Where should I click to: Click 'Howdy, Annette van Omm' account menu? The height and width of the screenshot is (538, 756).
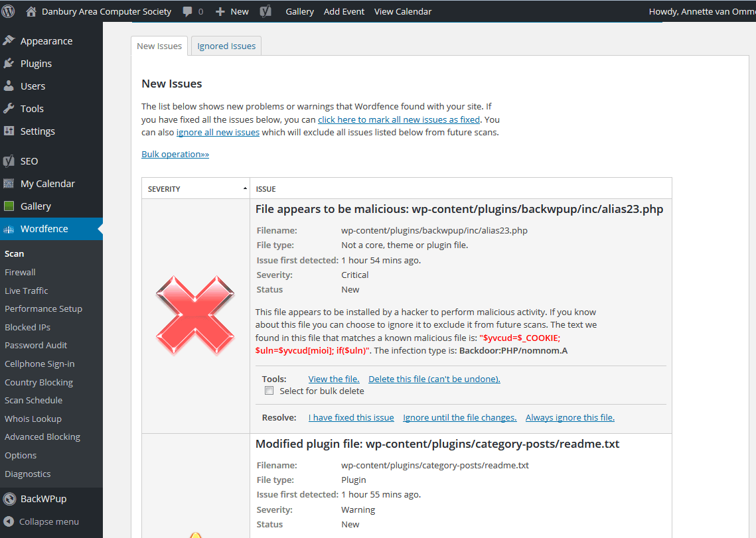click(x=702, y=11)
